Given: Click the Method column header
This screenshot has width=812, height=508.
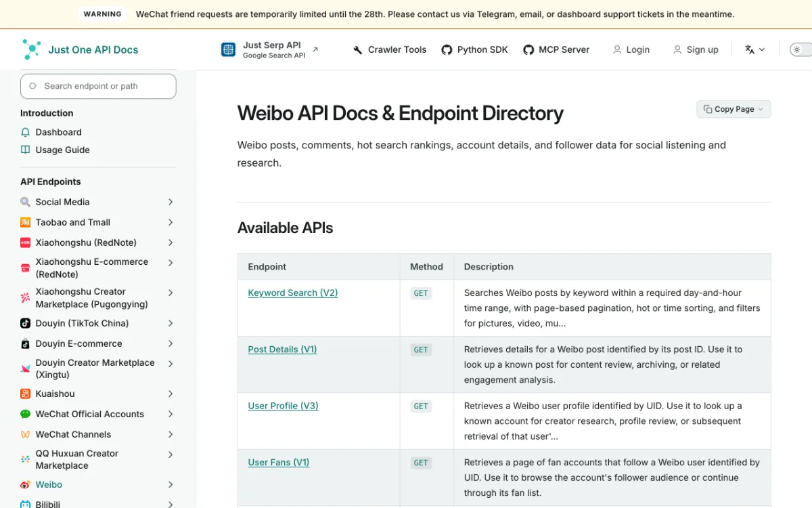Looking at the screenshot, I should (x=426, y=267).
